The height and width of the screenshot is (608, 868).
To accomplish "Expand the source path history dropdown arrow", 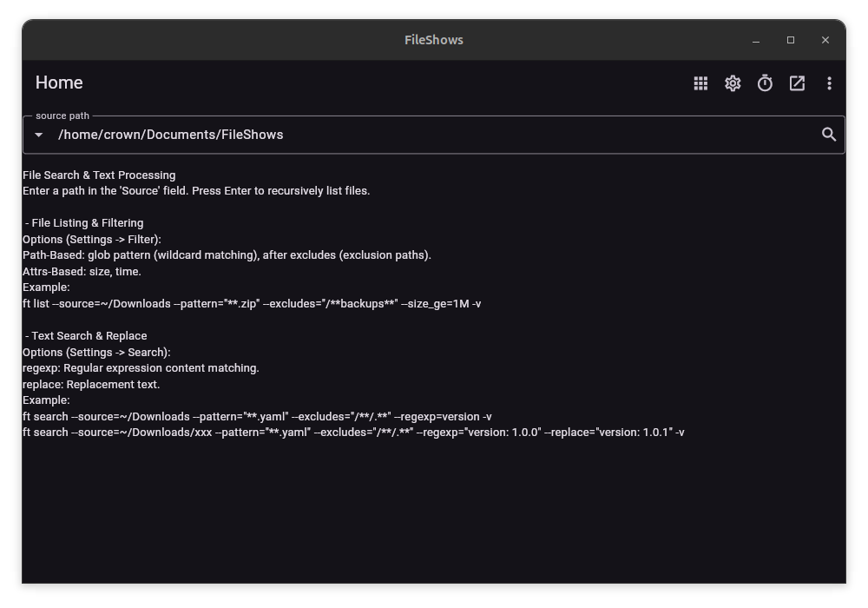I will (x=38, y=135).
